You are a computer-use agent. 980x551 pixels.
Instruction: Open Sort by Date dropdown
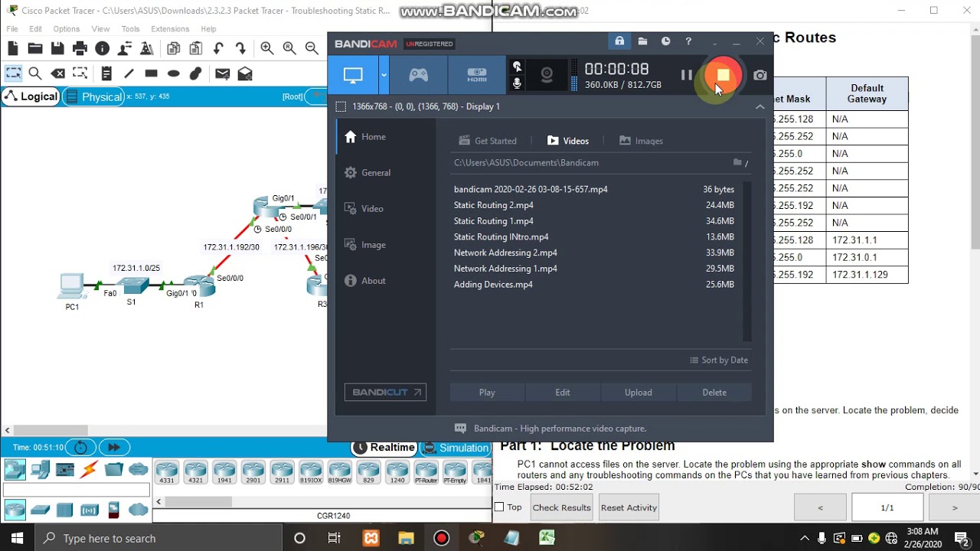coord(719,360)
